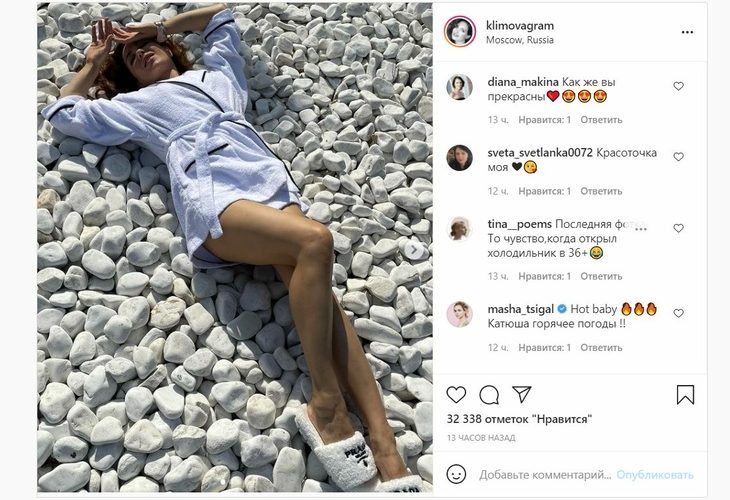
Task: Like tina__poems' comment
Action: pos(678,228)
